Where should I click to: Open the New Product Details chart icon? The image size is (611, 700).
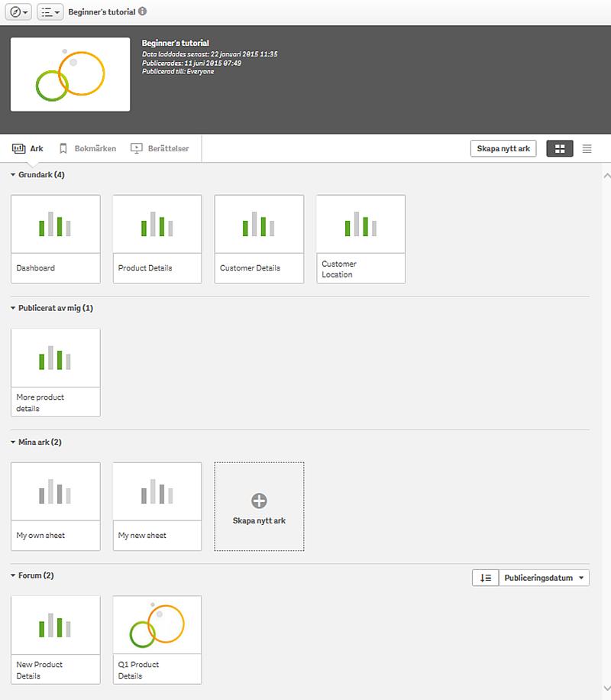click(x=55, y=625)
